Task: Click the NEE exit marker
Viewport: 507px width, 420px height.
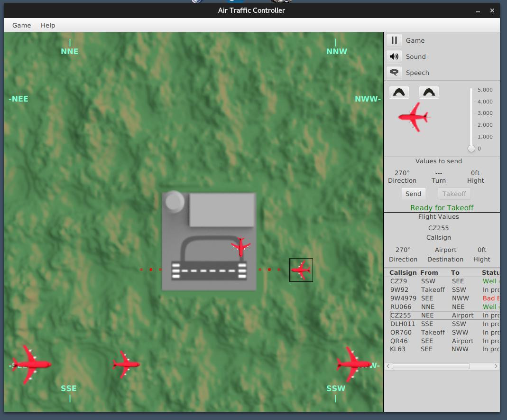Action: (x=18, y=99)
